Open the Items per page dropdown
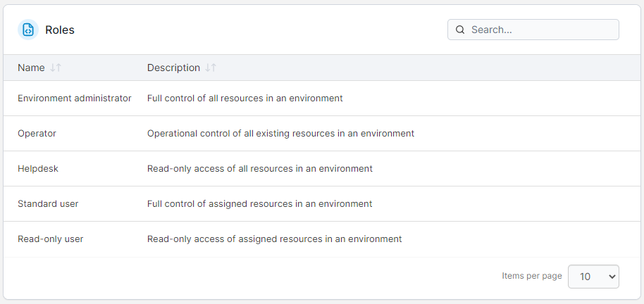The height and width of the screenshot is (304, 644). [x=593, y=277]
